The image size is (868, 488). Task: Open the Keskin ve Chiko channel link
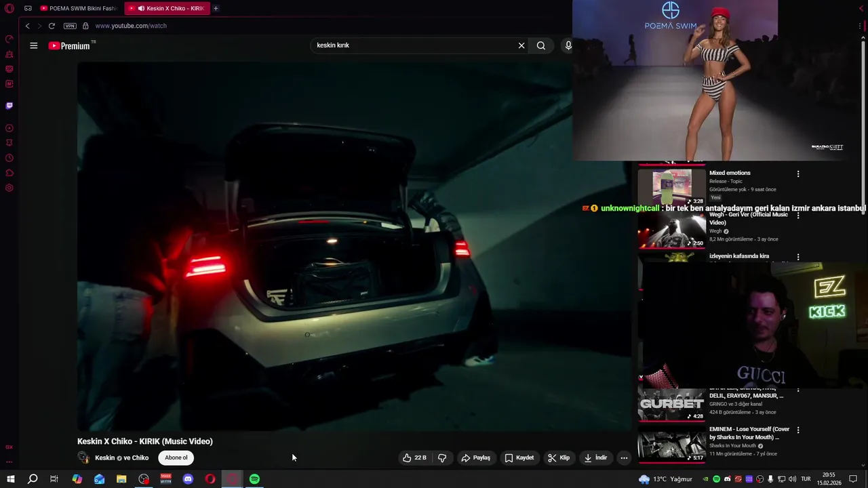(x=122, y=457)
